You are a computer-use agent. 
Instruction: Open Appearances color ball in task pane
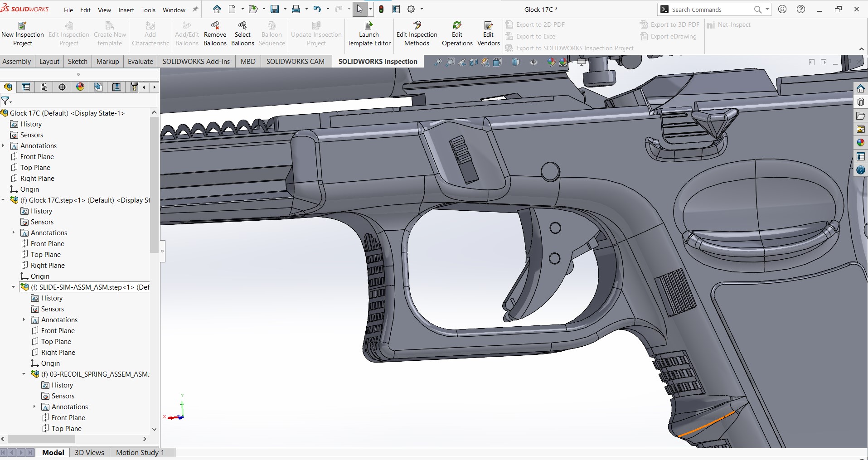point(860,143)
